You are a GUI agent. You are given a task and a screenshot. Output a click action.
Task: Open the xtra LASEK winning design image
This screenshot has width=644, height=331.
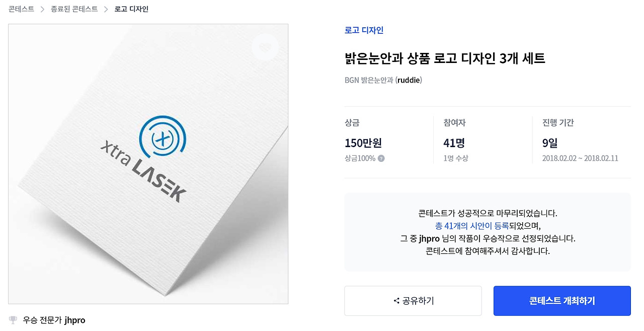click(x=148, y=164)
